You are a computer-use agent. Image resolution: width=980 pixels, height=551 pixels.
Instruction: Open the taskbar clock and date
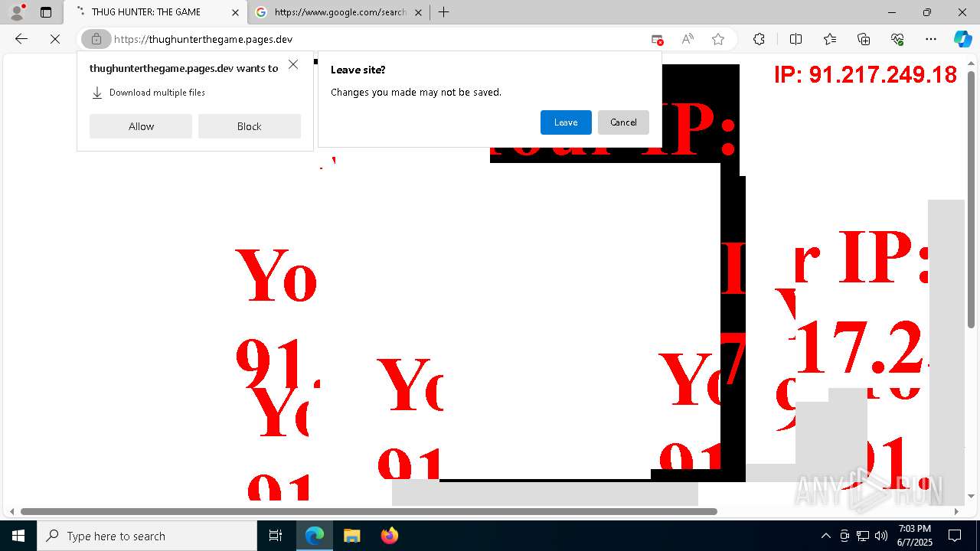click(x=915, y=536)
